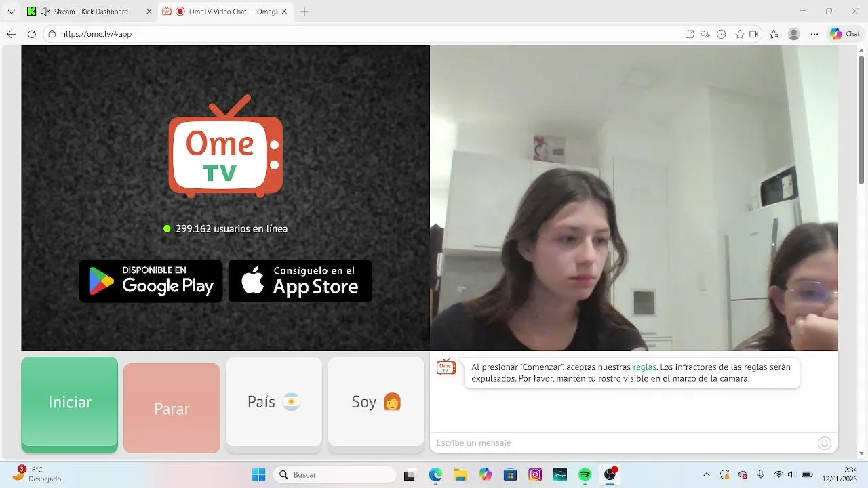Go back to the previous page
The width and height of the screenshot is (868, 488).
tap(12, 34)
